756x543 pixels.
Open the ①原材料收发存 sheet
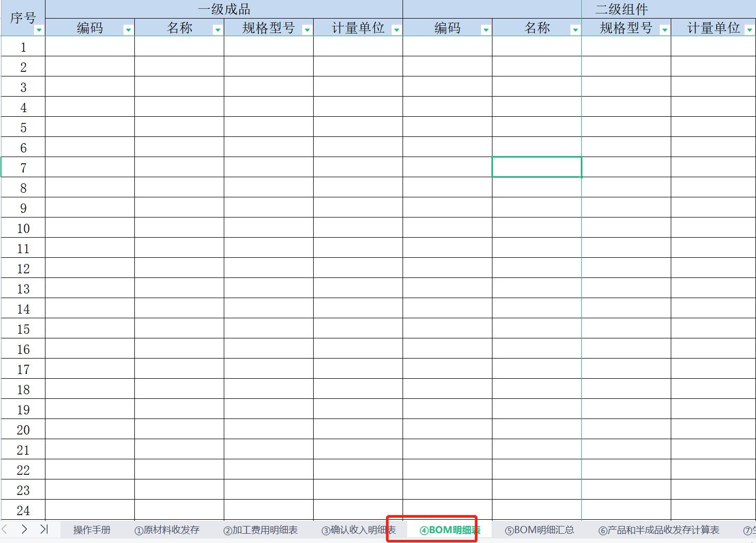pos(166,529)
